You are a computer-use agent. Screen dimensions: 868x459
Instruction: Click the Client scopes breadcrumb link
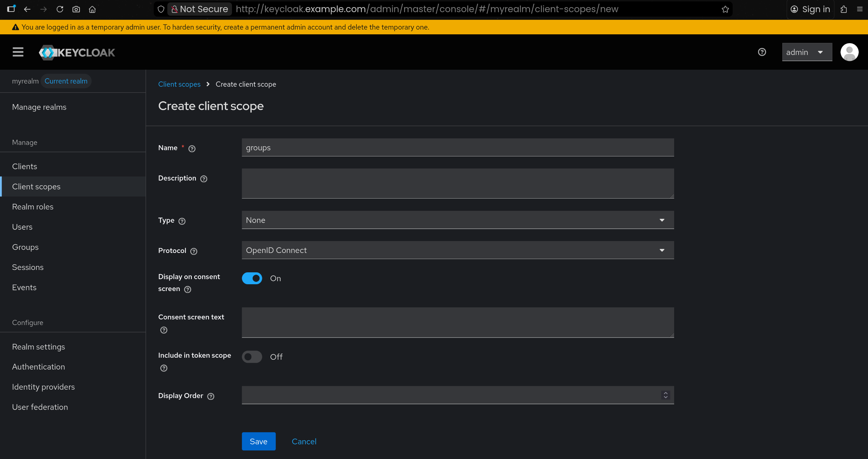[x=179, y=84]
